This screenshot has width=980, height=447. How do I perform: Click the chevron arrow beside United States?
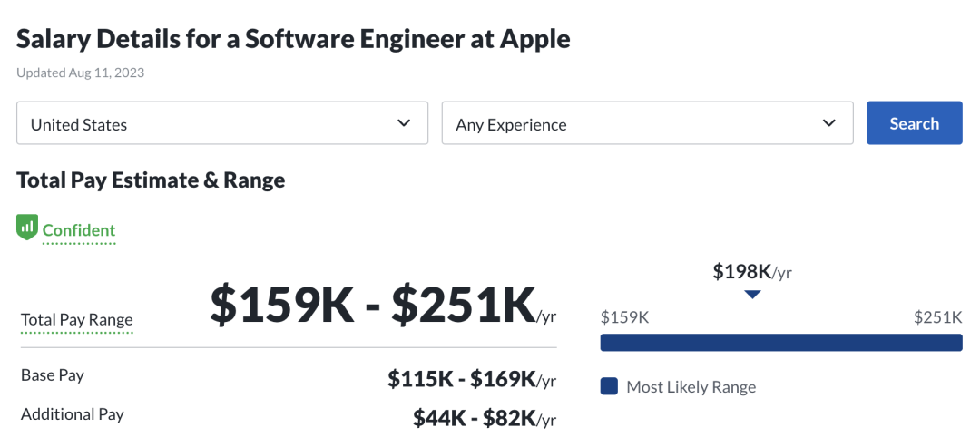(x=404, y=123)
